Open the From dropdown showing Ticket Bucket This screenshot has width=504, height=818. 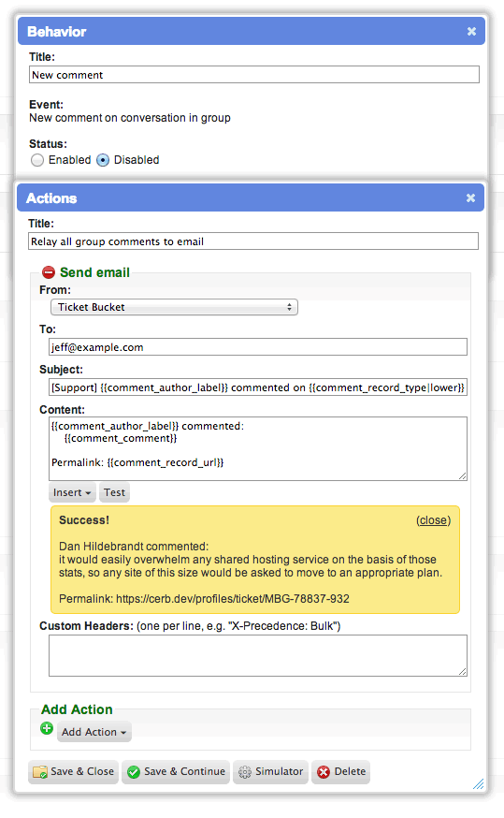tap(174, 307)
